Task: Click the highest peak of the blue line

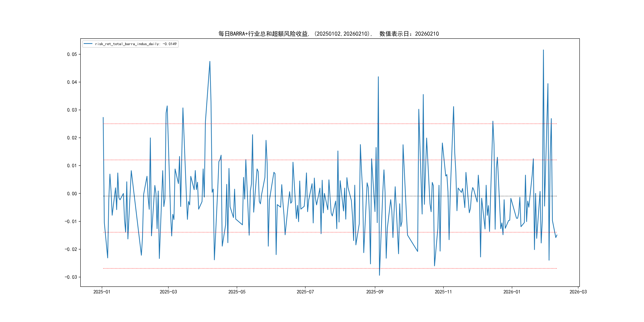Action: pos(543,50)
